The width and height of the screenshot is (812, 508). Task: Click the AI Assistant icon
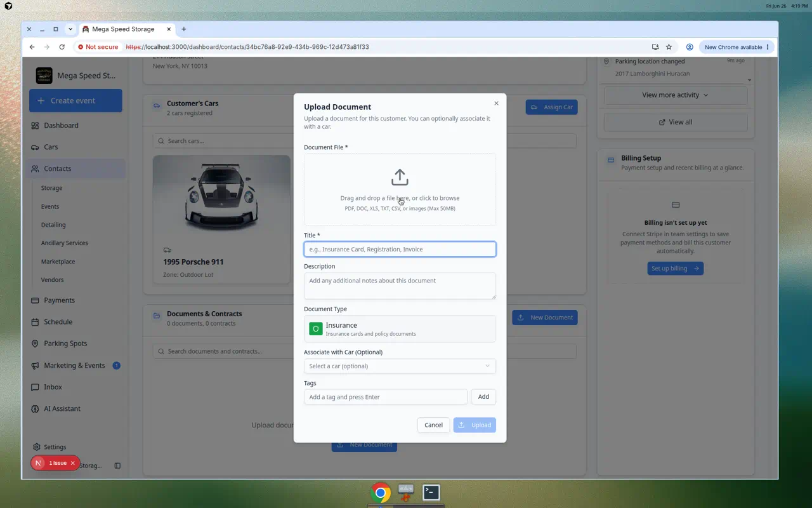[35, 408]
